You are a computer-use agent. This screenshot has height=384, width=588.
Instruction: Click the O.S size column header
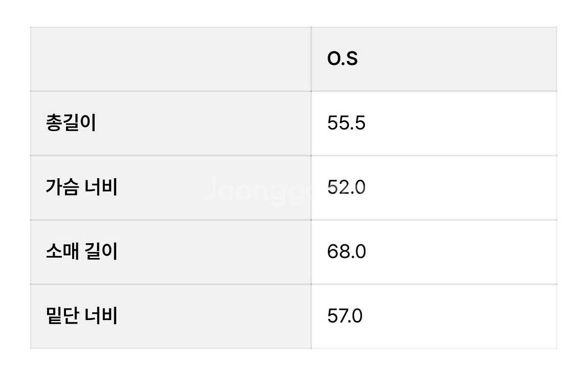click(342, 59)
